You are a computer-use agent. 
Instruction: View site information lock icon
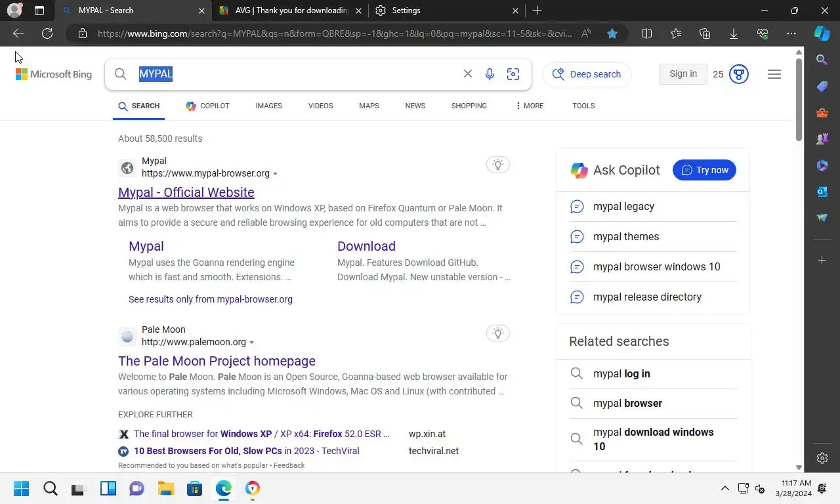[82, 33]
